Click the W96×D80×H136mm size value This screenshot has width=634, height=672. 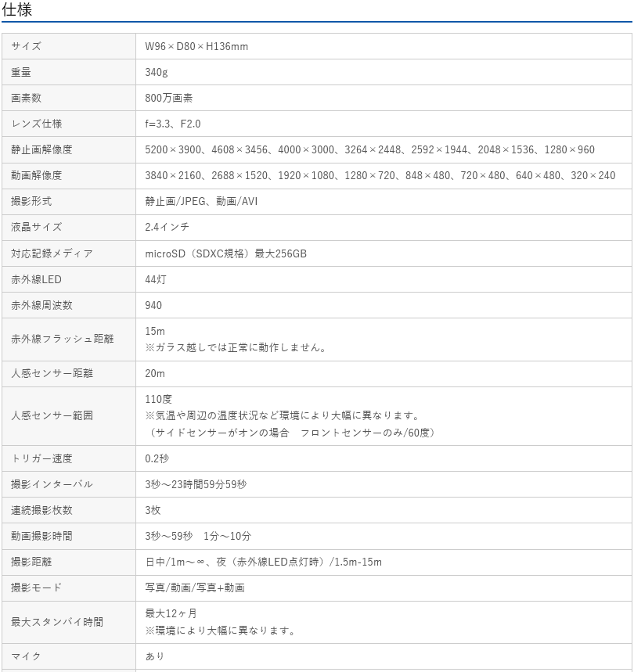[196, 46]
